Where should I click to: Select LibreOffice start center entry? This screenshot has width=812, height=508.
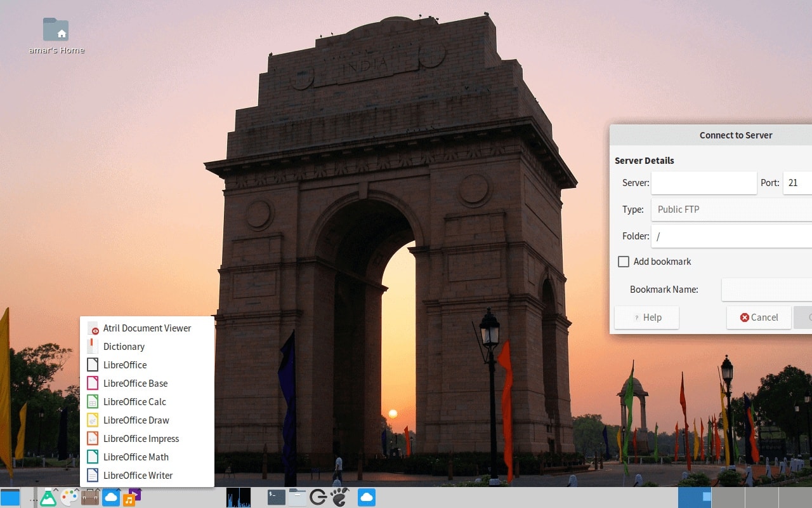pos(147,365)
